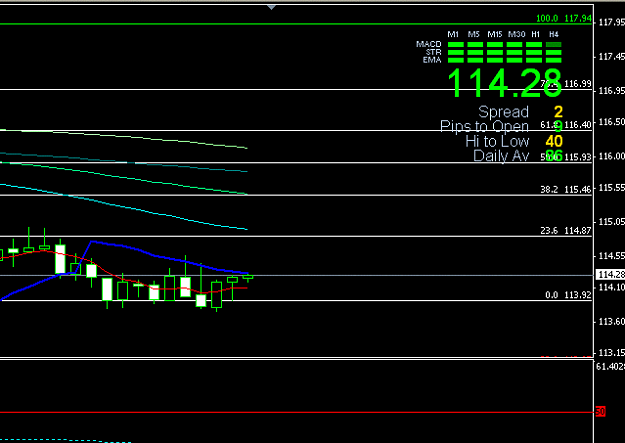
Task: Click the STR H1 signal bar
Action: 534,52
